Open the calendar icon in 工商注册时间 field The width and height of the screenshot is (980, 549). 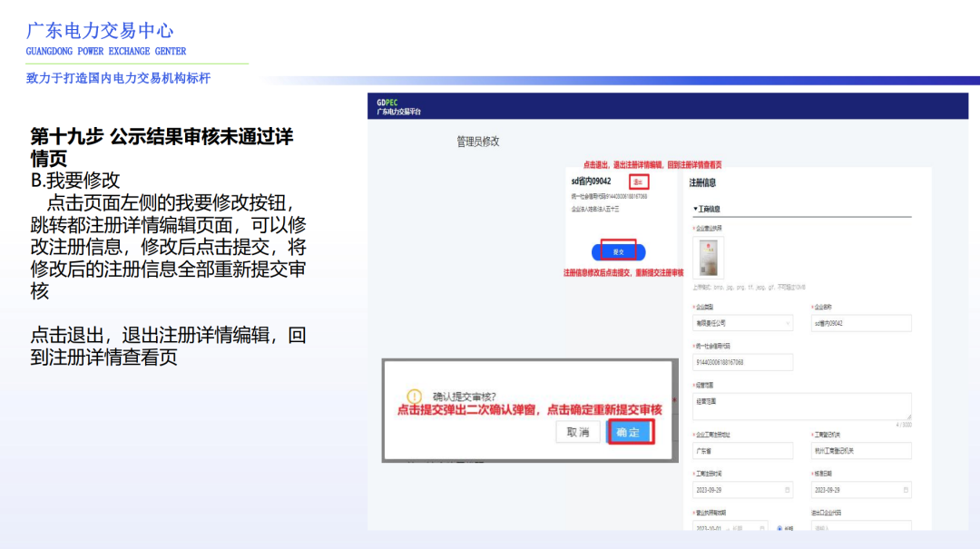(x=786, y=489)
